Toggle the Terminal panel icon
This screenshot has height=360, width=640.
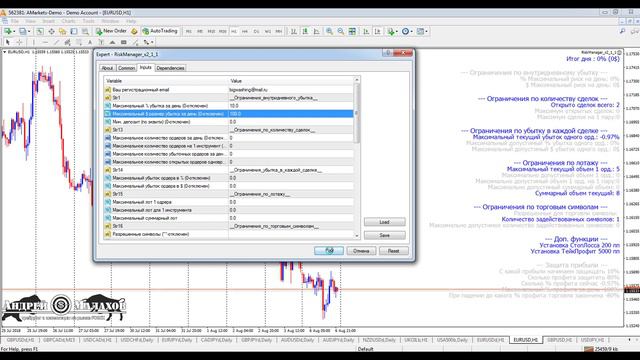(x=74, y=31)
